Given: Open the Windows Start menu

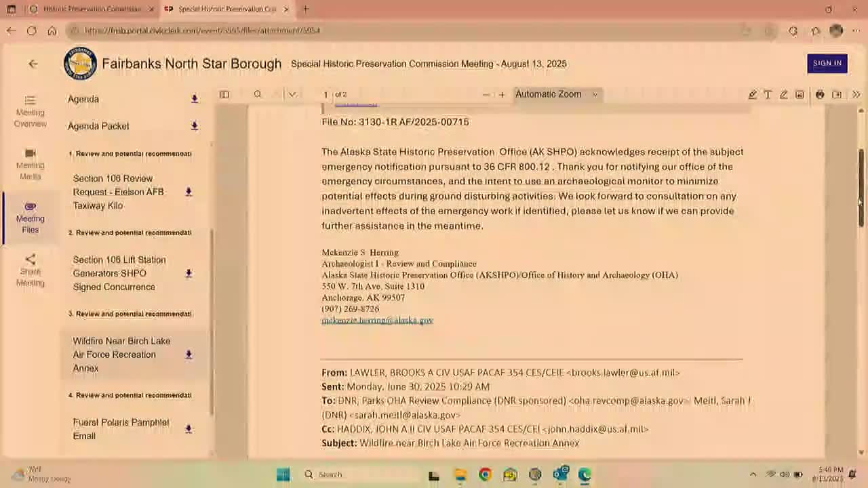Looking at the screenshot, I should 283,474.
